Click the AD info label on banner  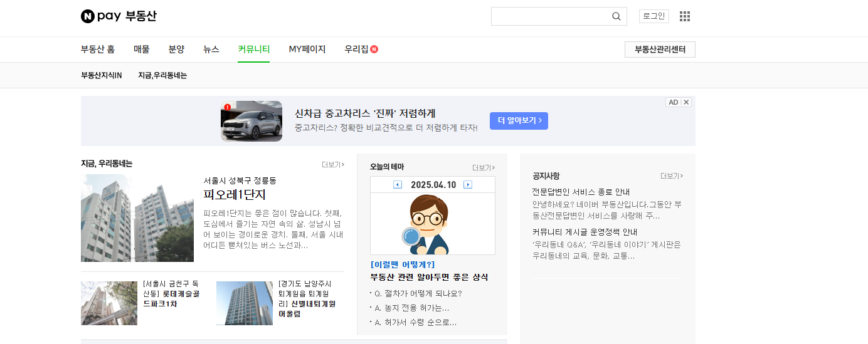tap(674, 102)
